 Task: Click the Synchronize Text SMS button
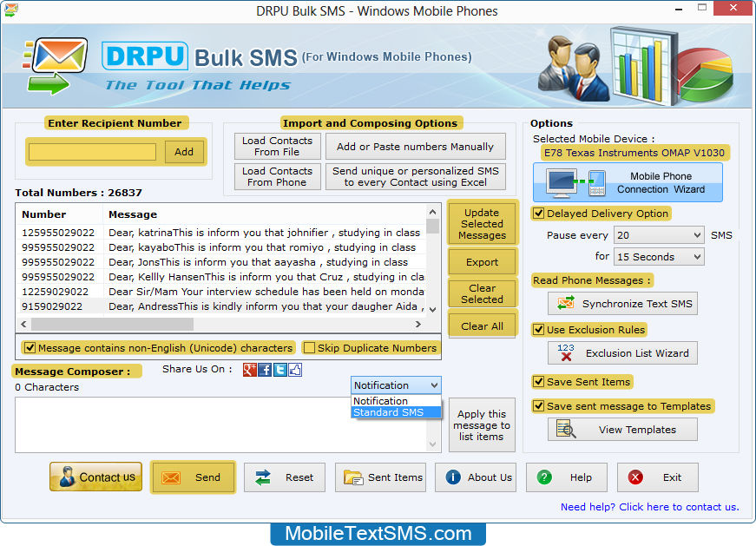tap(622, 304)
